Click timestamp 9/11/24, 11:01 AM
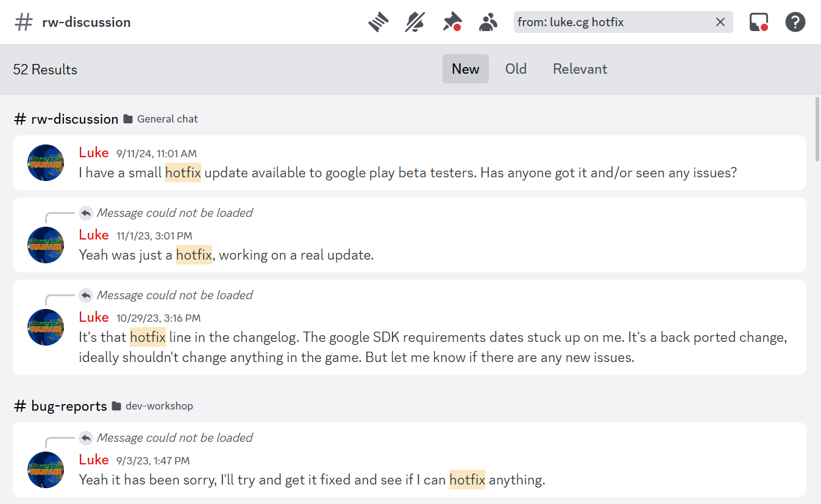This screenshot has height=504, width=821. coord(157,154)
